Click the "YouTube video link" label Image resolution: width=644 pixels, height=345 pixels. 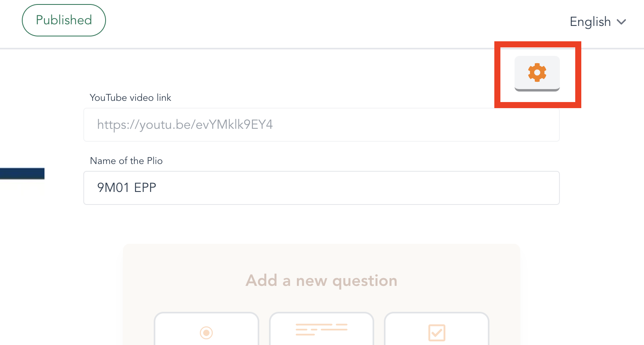coord(130,98)
